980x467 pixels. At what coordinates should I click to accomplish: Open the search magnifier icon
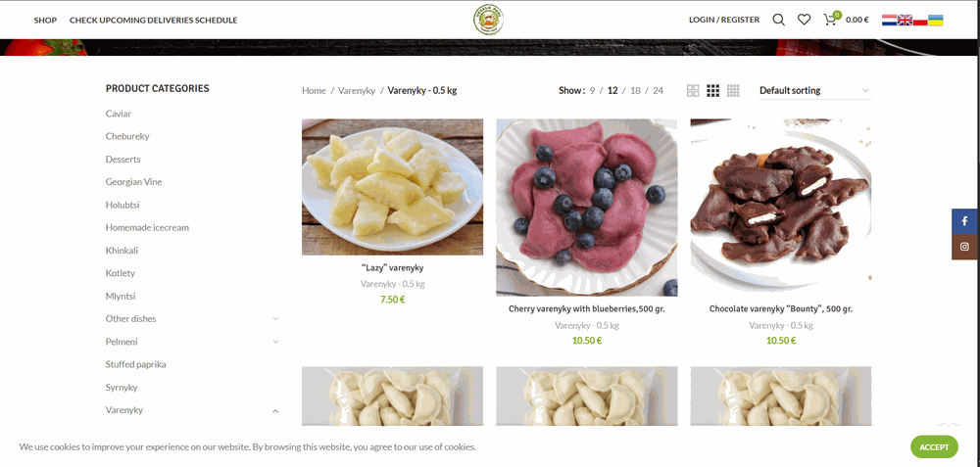778,20
